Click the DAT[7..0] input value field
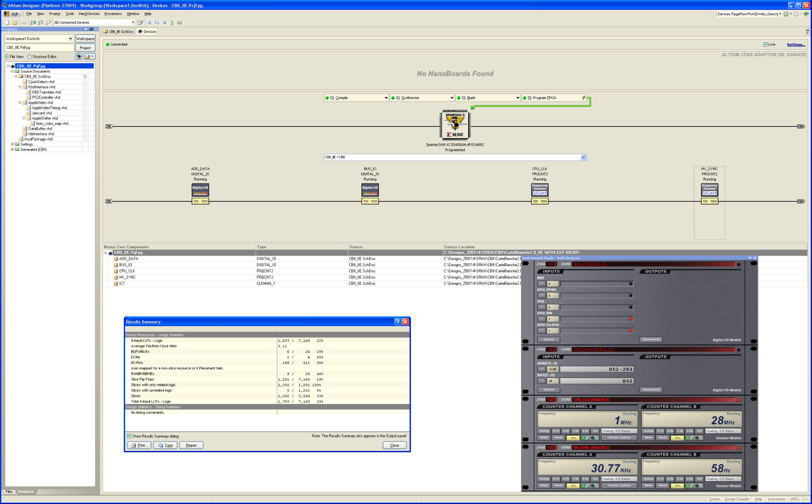This screenshot has width=812, height=504. [x=553, y=381]
